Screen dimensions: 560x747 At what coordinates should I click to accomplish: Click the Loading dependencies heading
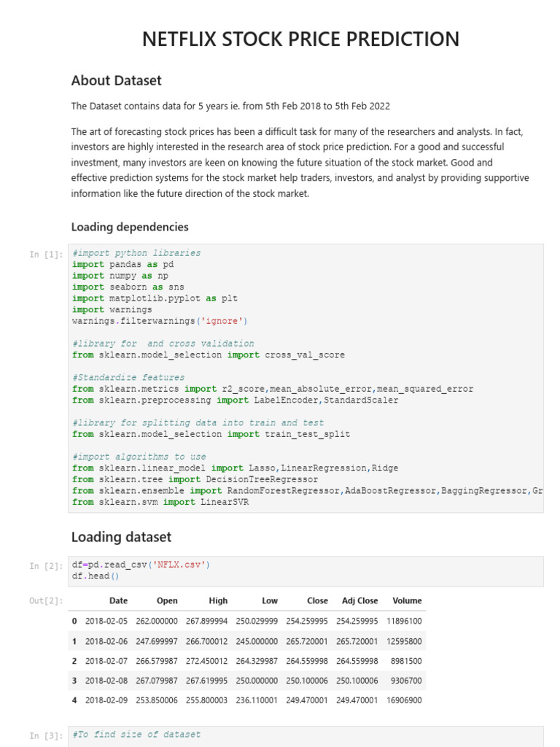click(x=130, y=227)
